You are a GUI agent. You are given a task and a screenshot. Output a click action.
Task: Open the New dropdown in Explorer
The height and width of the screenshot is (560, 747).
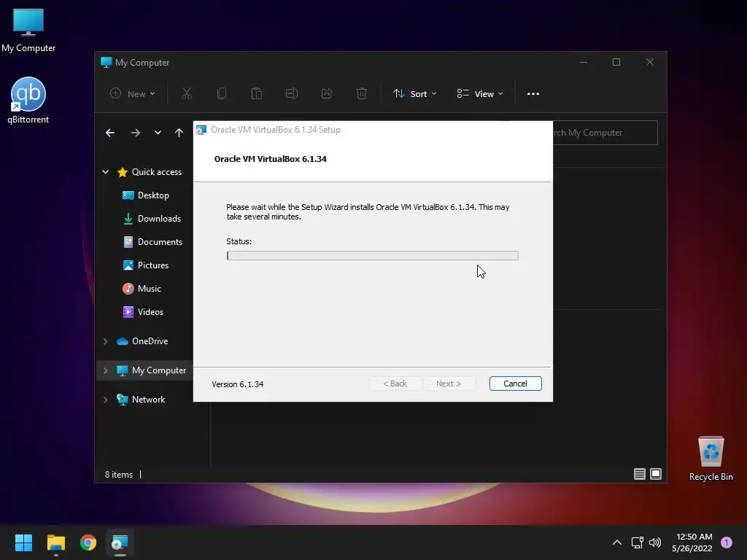pos(133,94)
